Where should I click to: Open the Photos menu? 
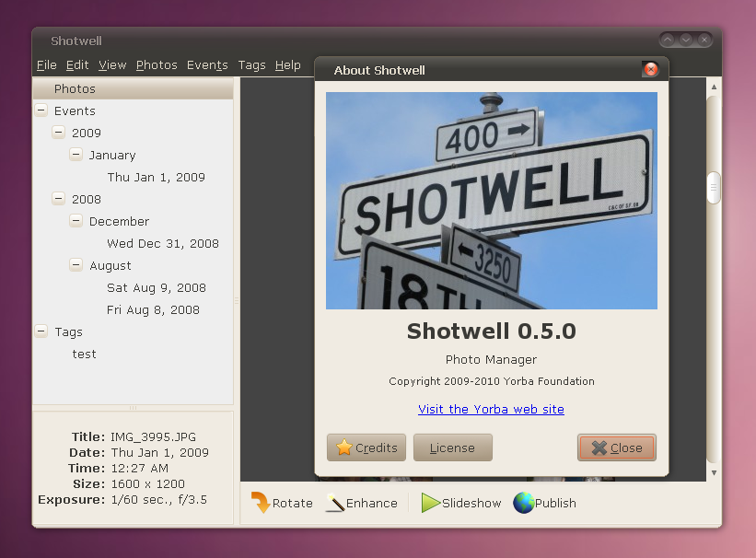(x=157, y=65)
